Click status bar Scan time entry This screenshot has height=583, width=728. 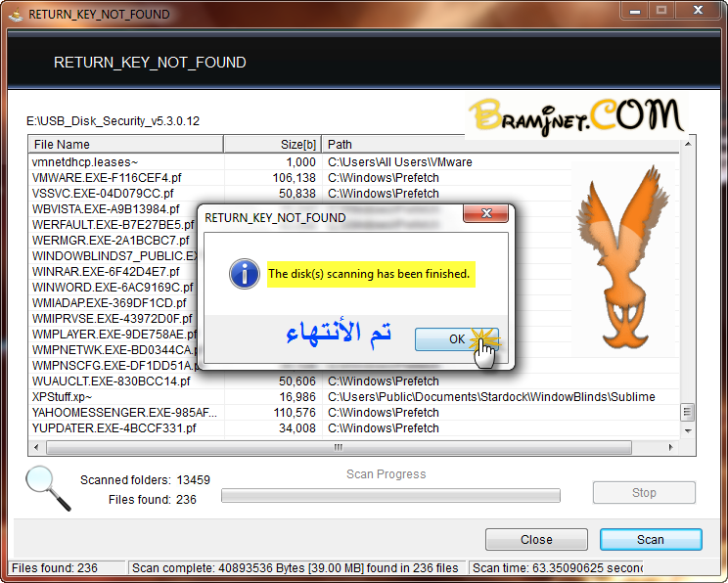click(558, 568)
